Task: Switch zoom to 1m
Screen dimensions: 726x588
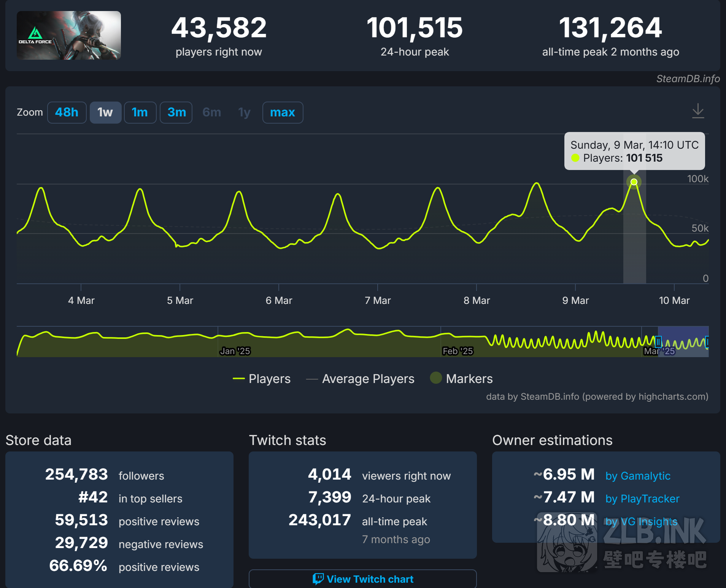Action: point(140,113)
